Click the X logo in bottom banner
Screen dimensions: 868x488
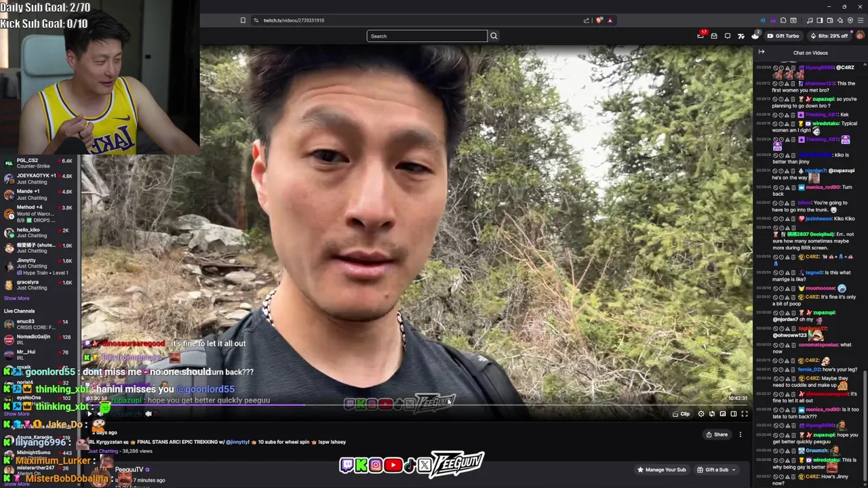[x=425, y=466]
